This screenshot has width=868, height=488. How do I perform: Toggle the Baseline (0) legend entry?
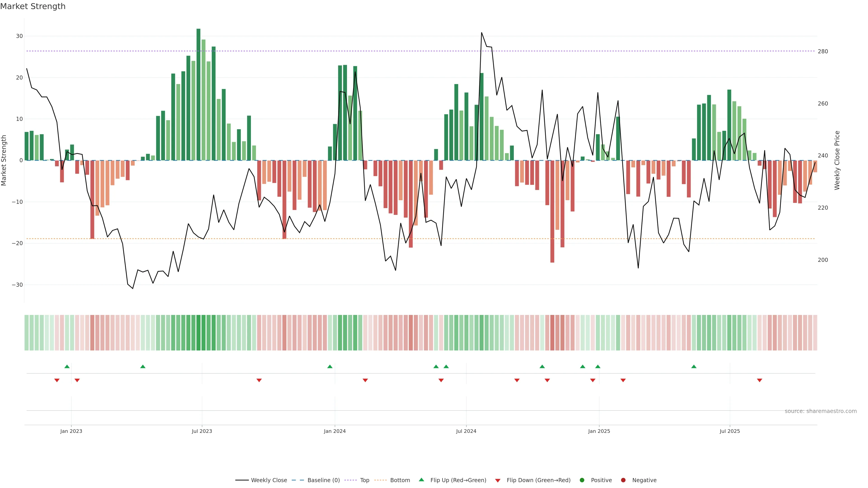tap(323, 480)
